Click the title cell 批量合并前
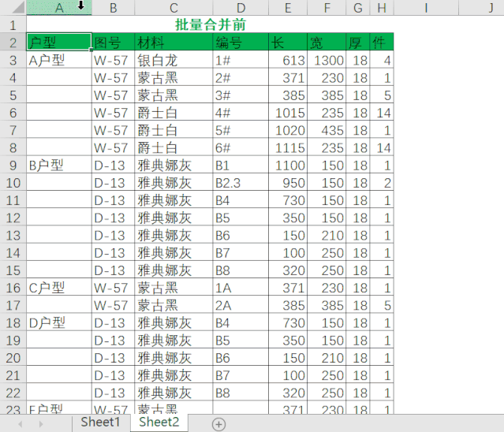The height and width of the screenshot is (432, 504). [x=211, y=24]
